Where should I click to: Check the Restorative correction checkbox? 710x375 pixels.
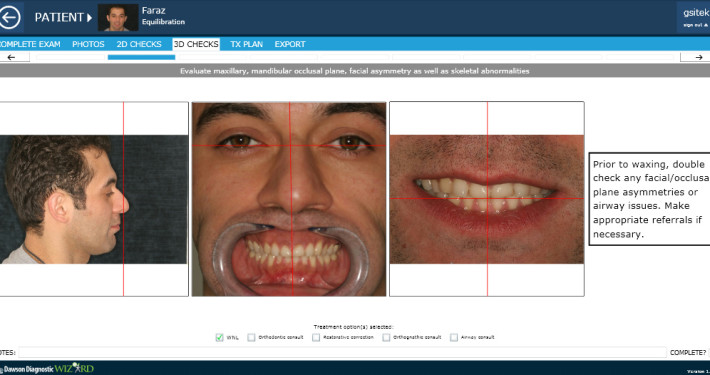(x=316, y=337)
